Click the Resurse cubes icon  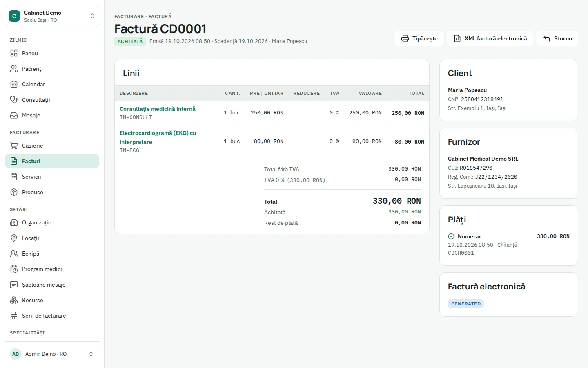[x=14, y=300]
